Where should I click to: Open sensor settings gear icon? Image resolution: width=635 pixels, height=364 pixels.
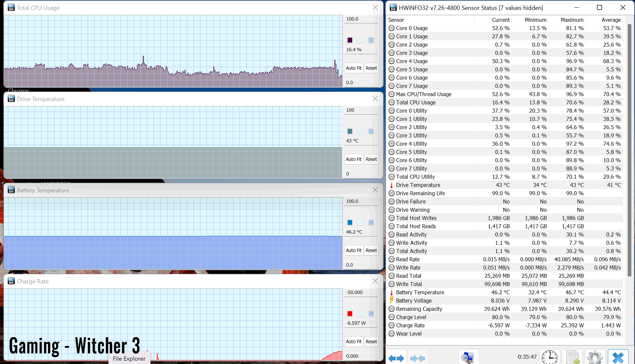[595, 358]
